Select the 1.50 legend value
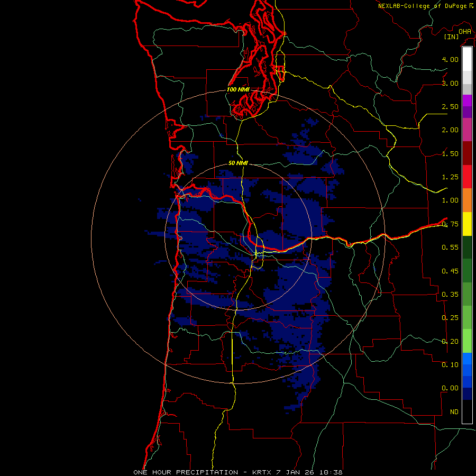This screenshot has height=476, width=476. 450,153
